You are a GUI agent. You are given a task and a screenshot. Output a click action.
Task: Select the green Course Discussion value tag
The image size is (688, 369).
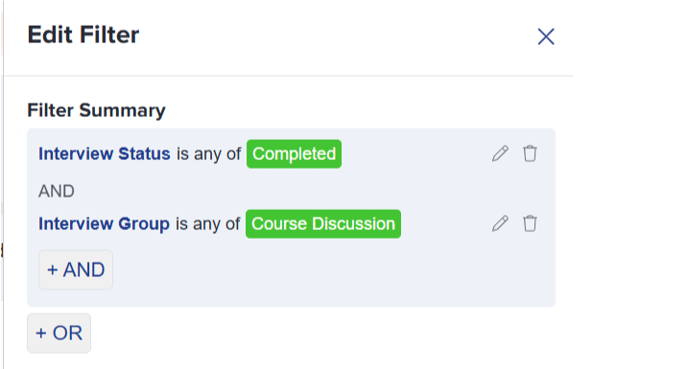pos(323,224)
